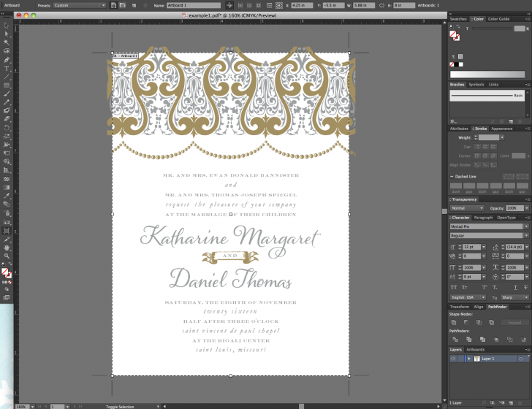Toggle the Strikethrough text style
Screen dimensions: 532x409
(525, 288)
